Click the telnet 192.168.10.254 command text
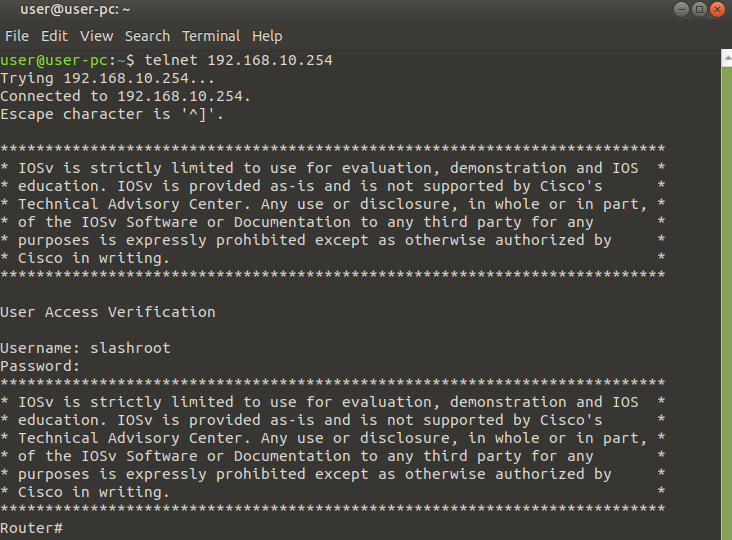732x540 pixels. tap(238, 60)
